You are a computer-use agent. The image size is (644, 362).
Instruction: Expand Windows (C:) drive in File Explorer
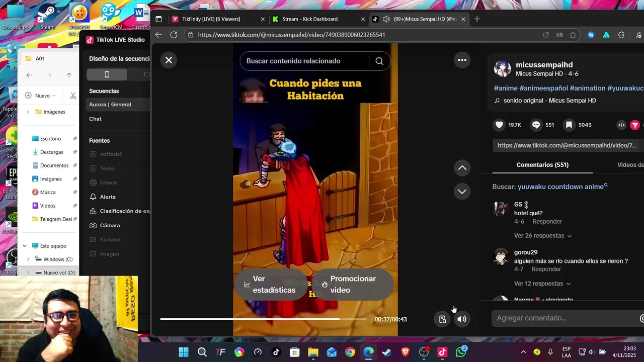[28, 259]
